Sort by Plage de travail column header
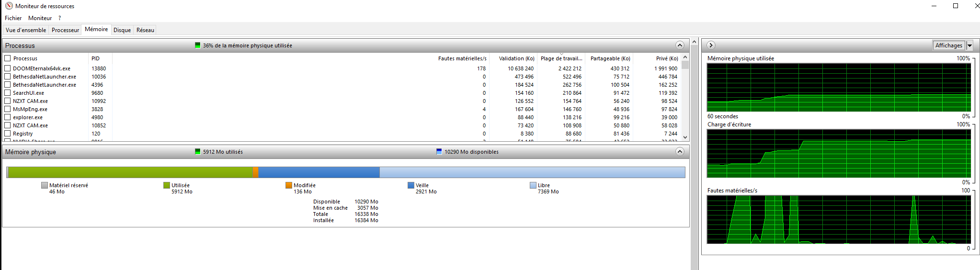 [x=561, y=58]
